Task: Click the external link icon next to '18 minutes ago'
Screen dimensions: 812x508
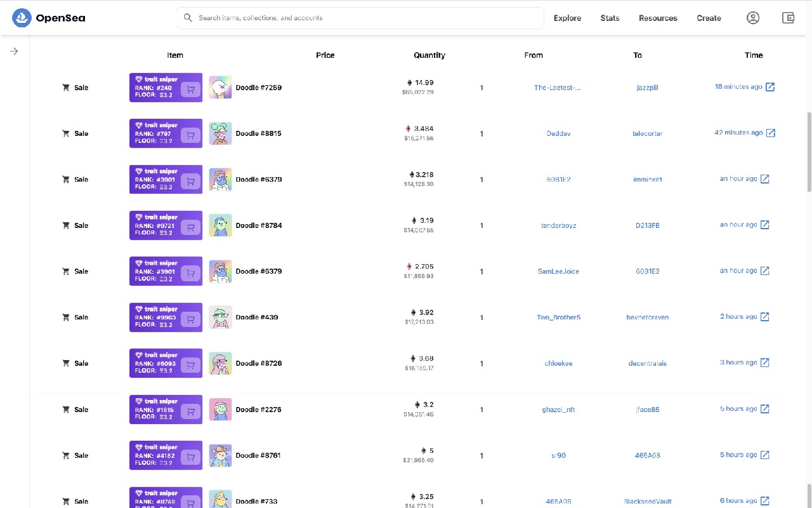Action: (x=769, y=86)
